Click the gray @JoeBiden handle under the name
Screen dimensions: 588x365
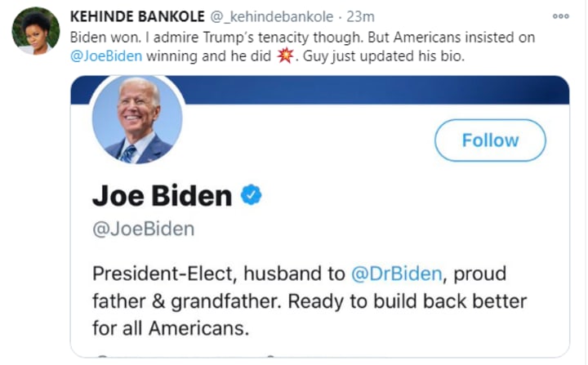coord(143,229)
